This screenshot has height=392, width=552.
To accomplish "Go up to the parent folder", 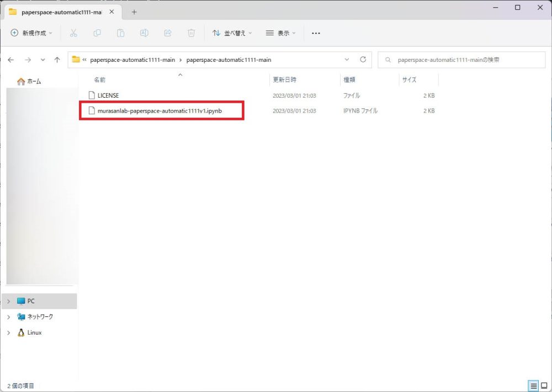I will [x=57, y=60].
